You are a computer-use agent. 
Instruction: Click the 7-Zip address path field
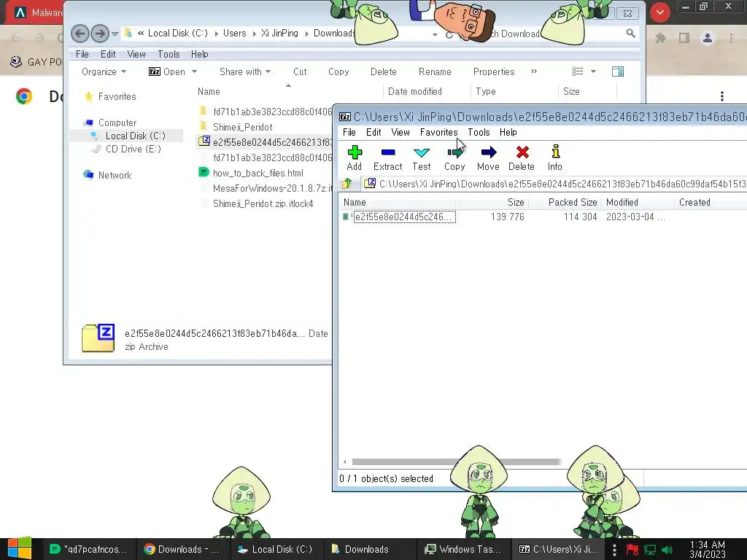(554, 184)
